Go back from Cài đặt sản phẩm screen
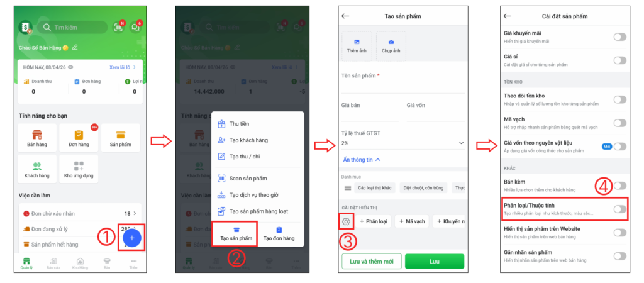This screenshot has width=644, height=283. [508, 16]
